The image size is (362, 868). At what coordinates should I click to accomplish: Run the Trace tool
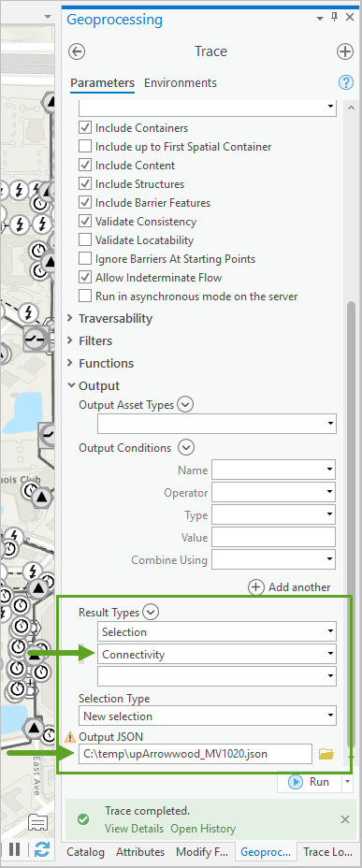click(310, 782)
